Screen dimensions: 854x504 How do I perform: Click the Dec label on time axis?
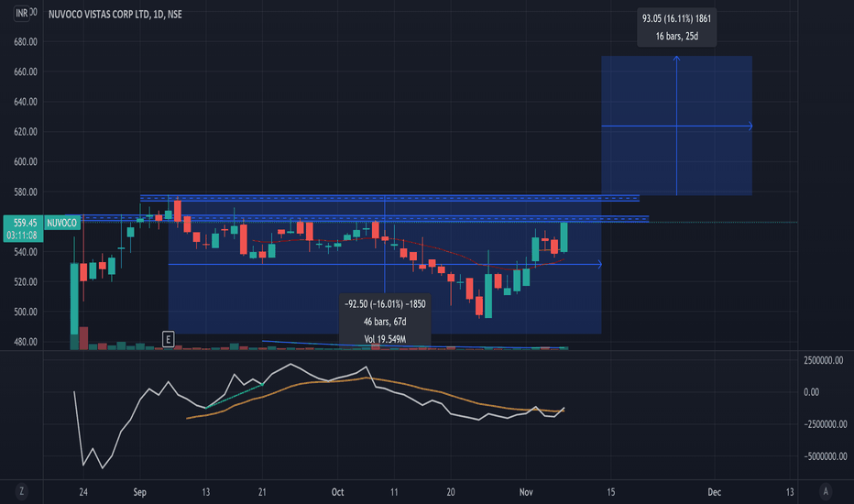714,492
